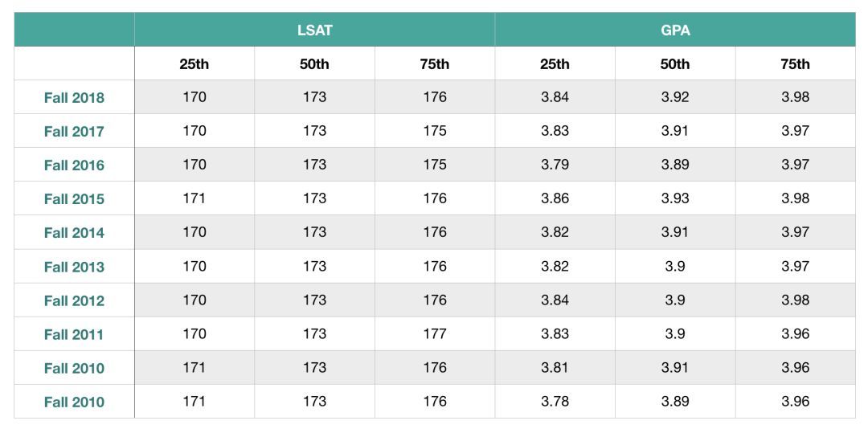868x437 pixels.
Task: Select the Fall 2013 row label
Action: (74, 267)
